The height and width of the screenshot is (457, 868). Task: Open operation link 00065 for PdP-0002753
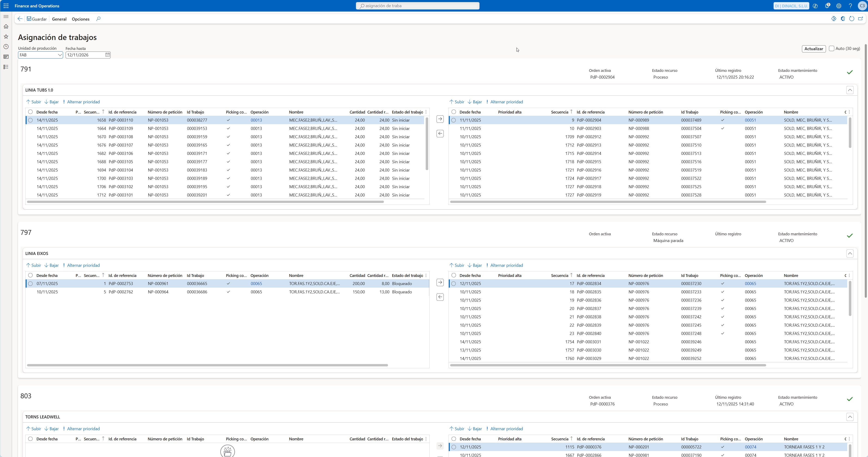click(256, 284)
